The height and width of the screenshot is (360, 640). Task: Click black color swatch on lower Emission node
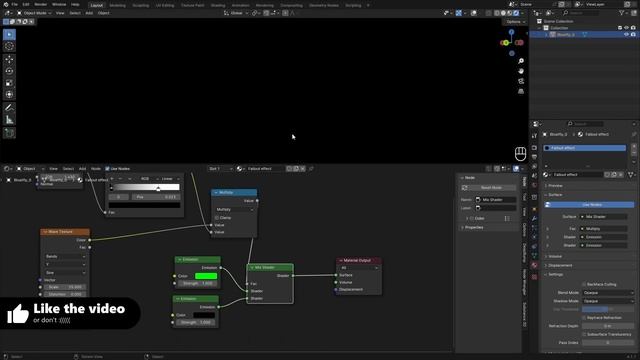tap(204, 315)
